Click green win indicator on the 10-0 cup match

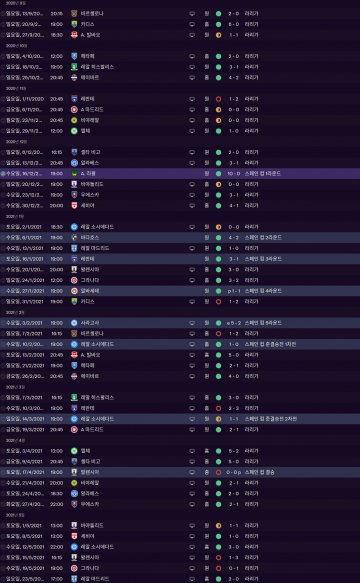218,174
